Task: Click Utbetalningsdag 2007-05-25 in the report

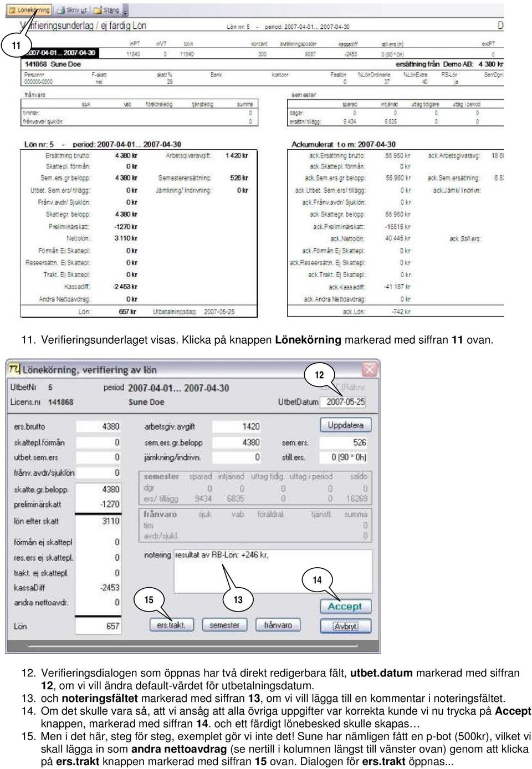Action: coord(194,312)
